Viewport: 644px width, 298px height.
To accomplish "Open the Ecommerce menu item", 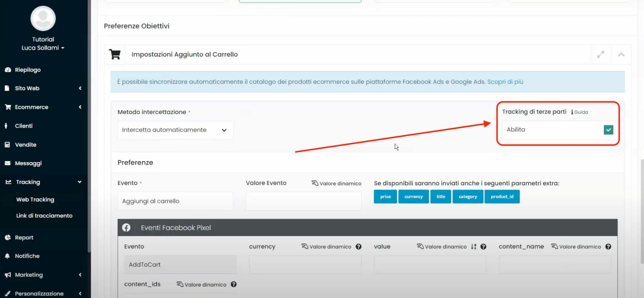I will 32,107.
